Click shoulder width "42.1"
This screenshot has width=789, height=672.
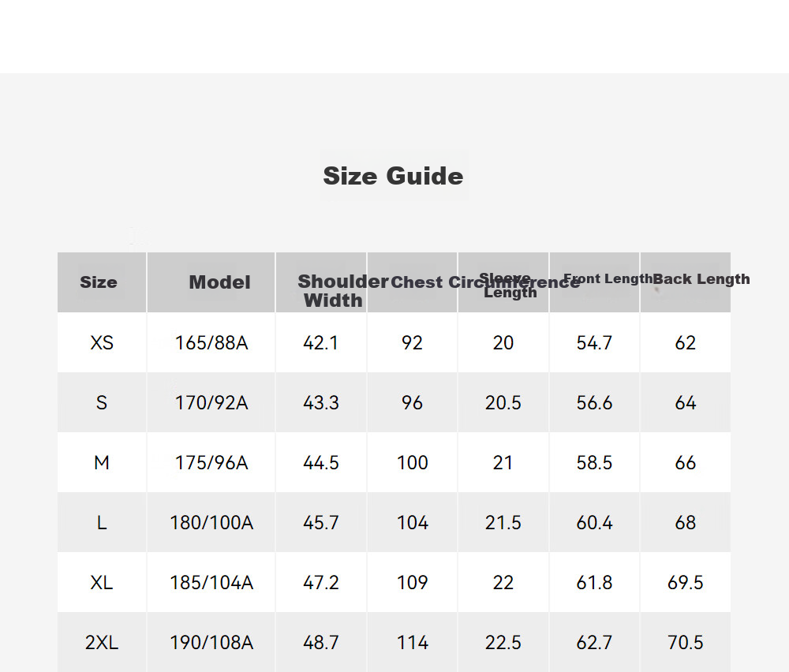(320, 342)
